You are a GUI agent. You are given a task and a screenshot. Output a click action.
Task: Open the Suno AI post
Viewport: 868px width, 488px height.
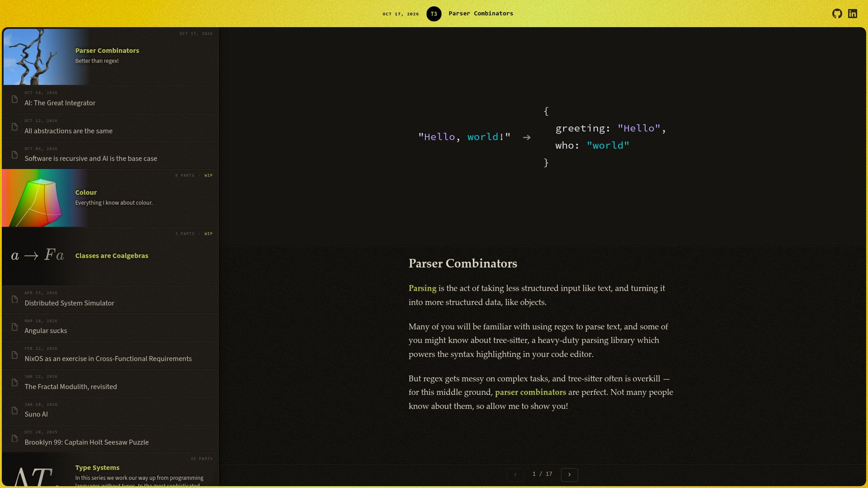[36, 414]
